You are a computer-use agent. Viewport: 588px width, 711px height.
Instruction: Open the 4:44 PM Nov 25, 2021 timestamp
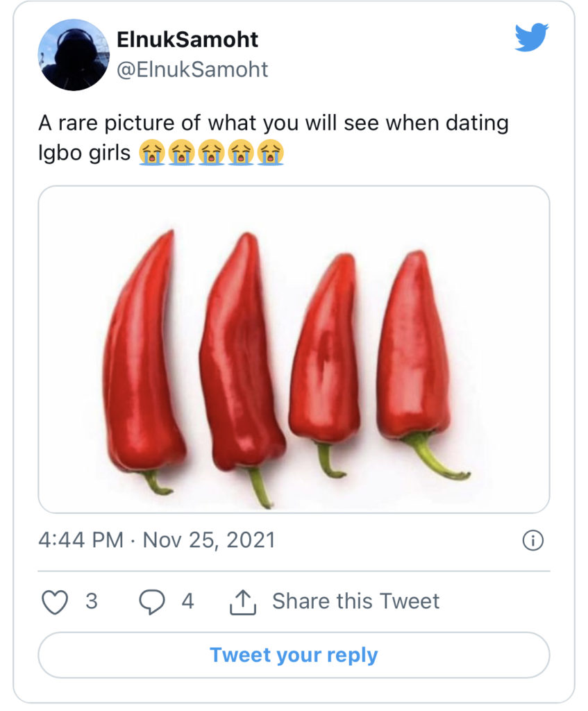click(156, 540)
